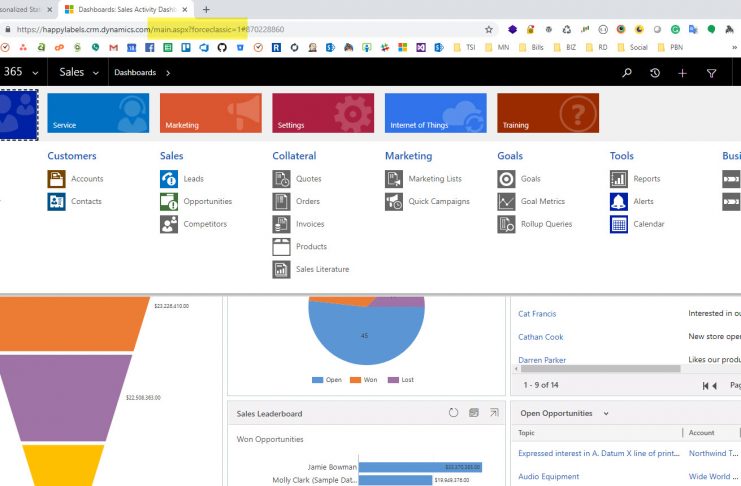The width and height of the screenshot is (741, 486).
Task: Open the Sales Literature icon
Action: pos(281,269)
